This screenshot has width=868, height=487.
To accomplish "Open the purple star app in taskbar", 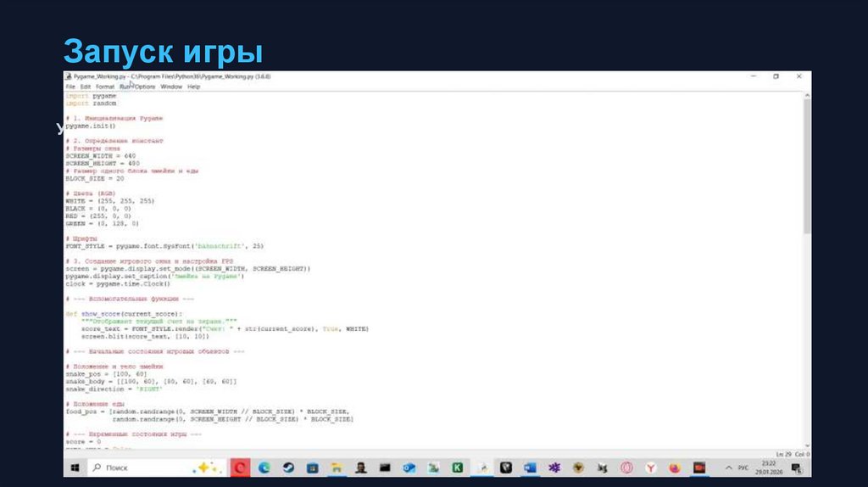I will [554, 467].
